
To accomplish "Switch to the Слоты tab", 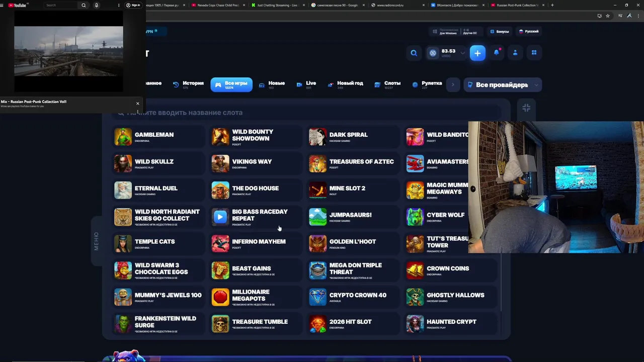I will 387,84.
